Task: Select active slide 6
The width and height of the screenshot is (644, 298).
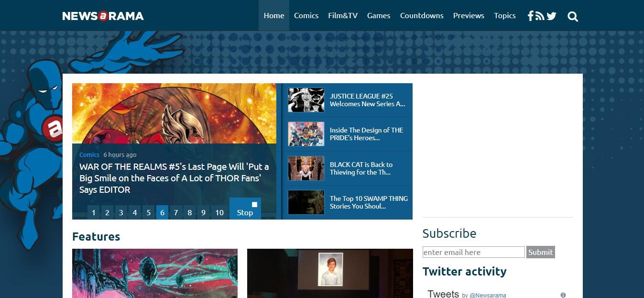Action: pyautogui.click(x=163, y=212)
